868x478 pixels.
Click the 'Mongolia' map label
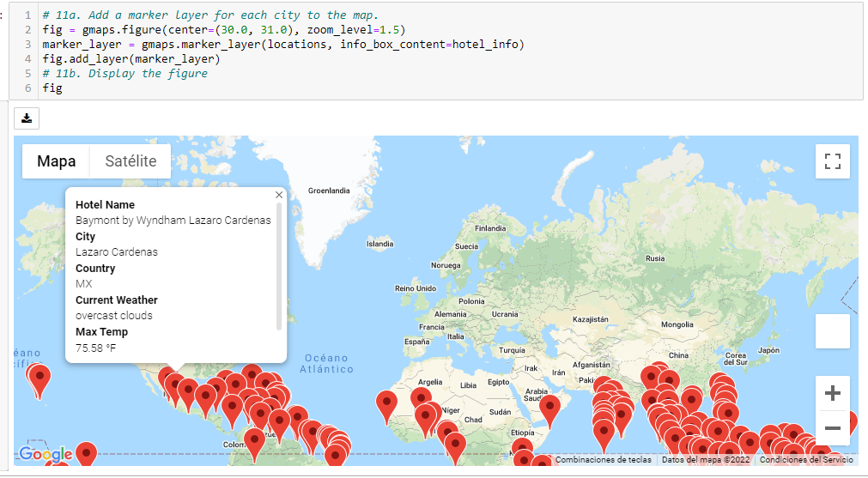point(677,324)
